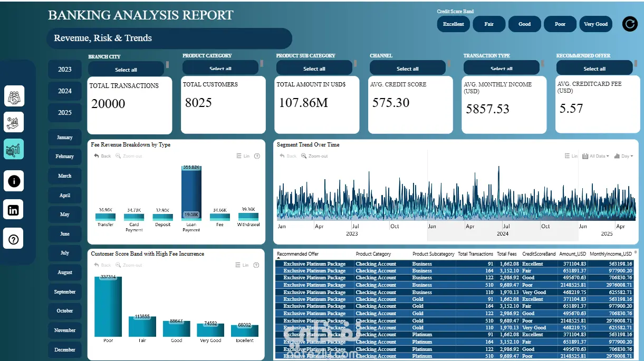Open the customers page icon in sidebar

(x=14, y=96)
